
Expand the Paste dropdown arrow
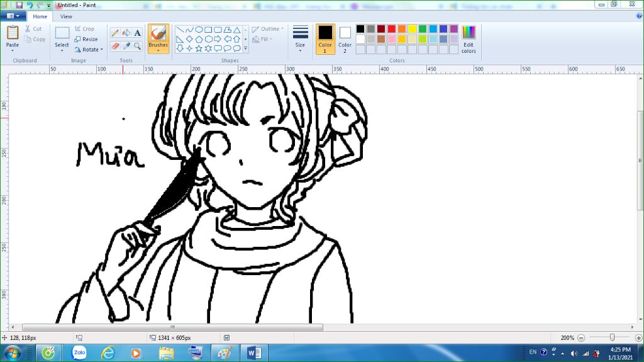13,50
